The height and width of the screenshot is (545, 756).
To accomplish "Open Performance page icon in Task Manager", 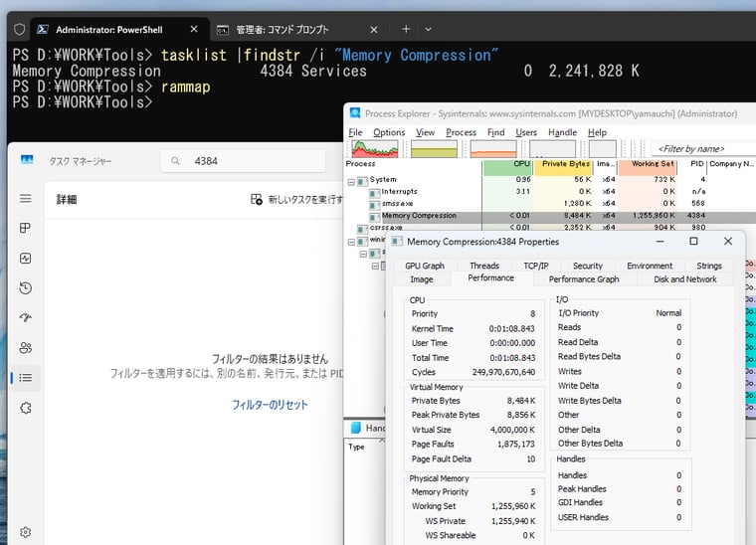I will click(26, 259).
